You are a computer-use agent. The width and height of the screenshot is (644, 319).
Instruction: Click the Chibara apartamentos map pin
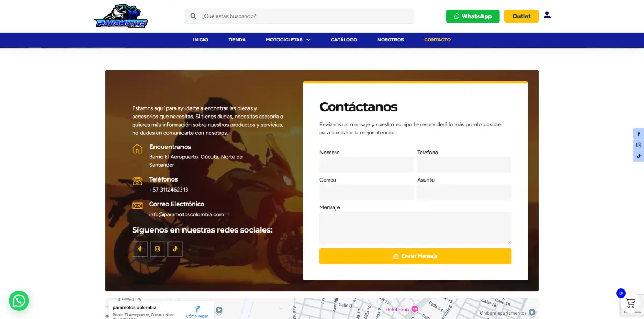coord(532,313)
